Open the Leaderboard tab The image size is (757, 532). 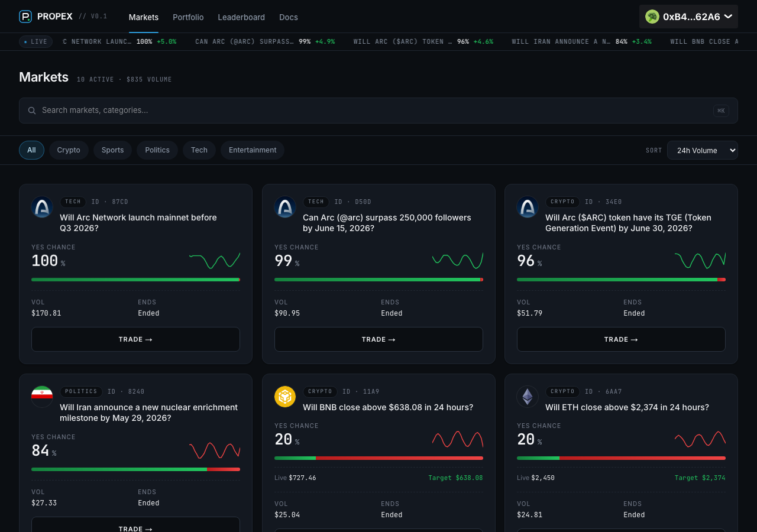pos(241,17)
